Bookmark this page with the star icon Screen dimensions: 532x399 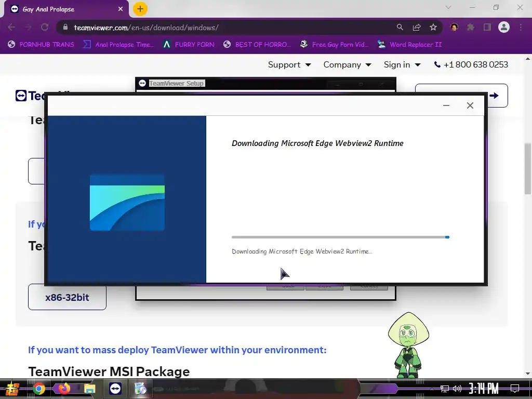[433, 28]
